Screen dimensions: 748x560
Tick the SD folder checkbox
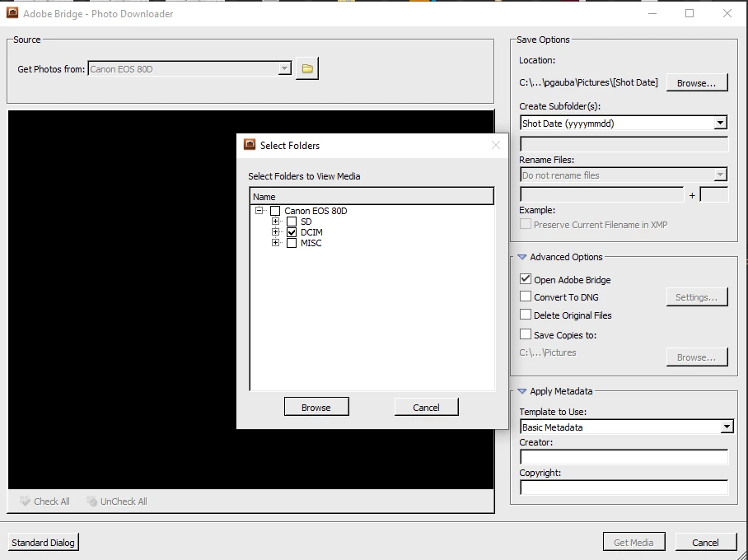point(292,222)
